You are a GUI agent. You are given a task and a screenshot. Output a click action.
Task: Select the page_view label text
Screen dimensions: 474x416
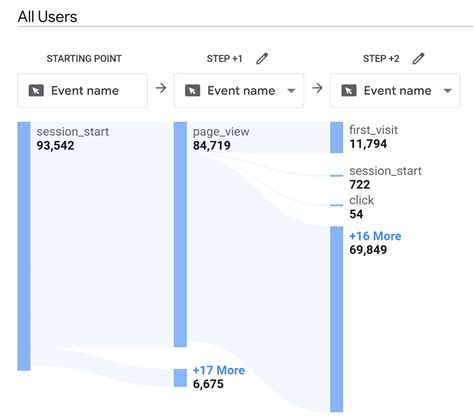221,132
